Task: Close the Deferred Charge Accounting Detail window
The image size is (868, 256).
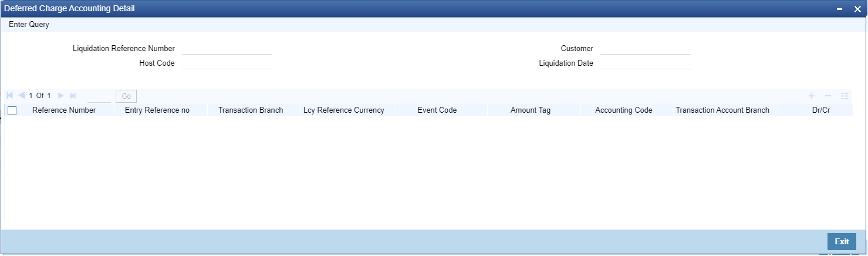Action: [857, 9]
